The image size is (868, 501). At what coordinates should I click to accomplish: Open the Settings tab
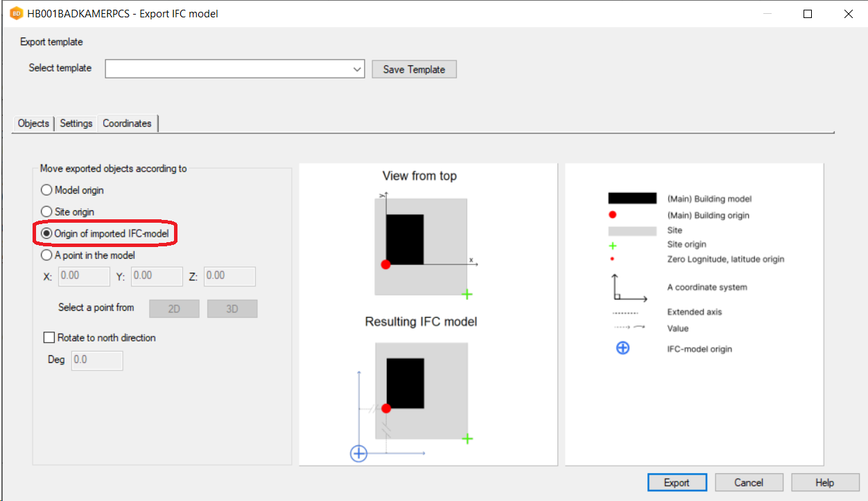click(x=76, y=123)
